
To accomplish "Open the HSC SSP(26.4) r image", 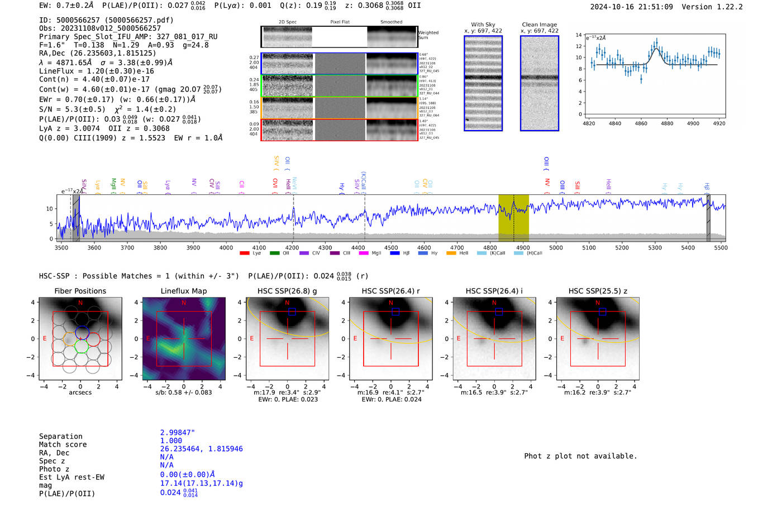I will click(391, 339).
